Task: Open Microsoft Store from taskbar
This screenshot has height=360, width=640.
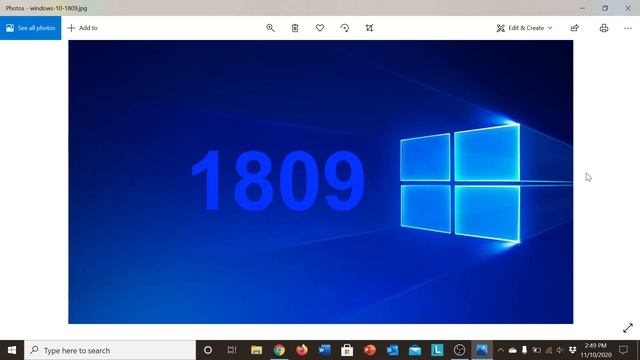Action: click(347, 350)
